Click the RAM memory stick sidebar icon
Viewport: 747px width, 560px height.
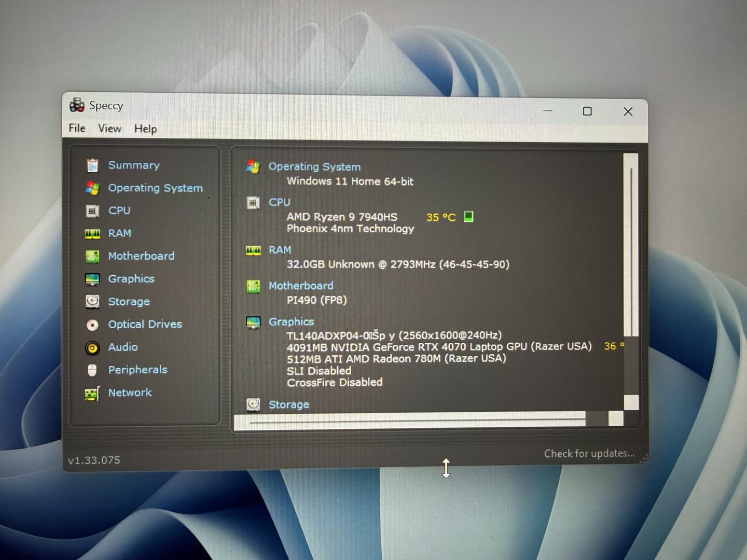92,234
